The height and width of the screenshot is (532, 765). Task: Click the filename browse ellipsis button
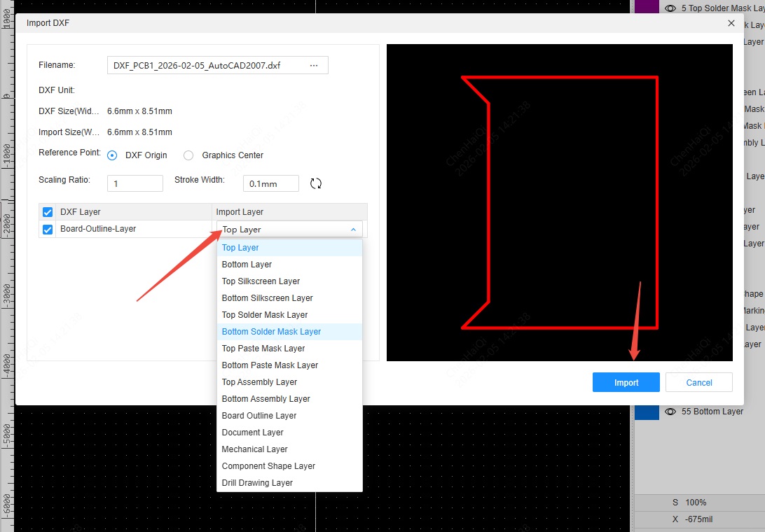[x=314, y=66]
